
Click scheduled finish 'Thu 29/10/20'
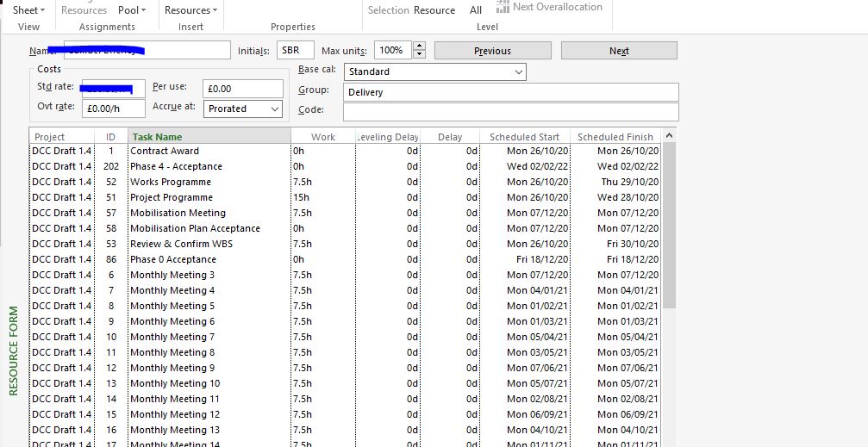(630, 182)
